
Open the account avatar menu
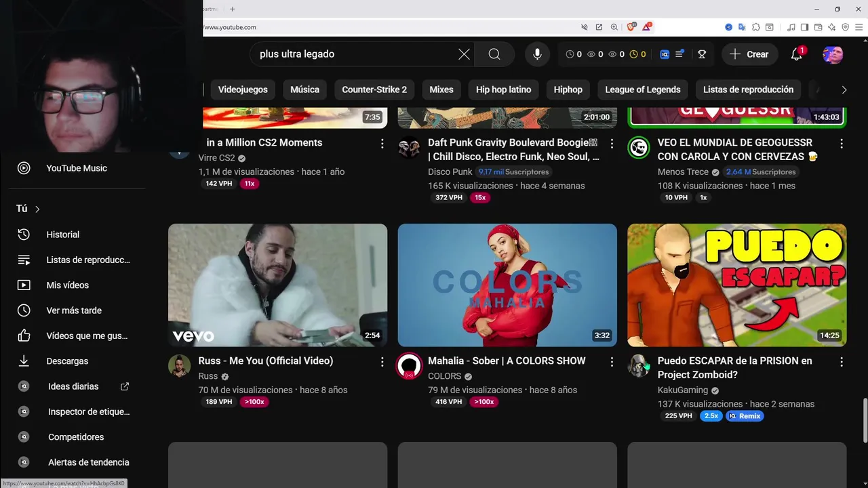(x=833, y=54)
